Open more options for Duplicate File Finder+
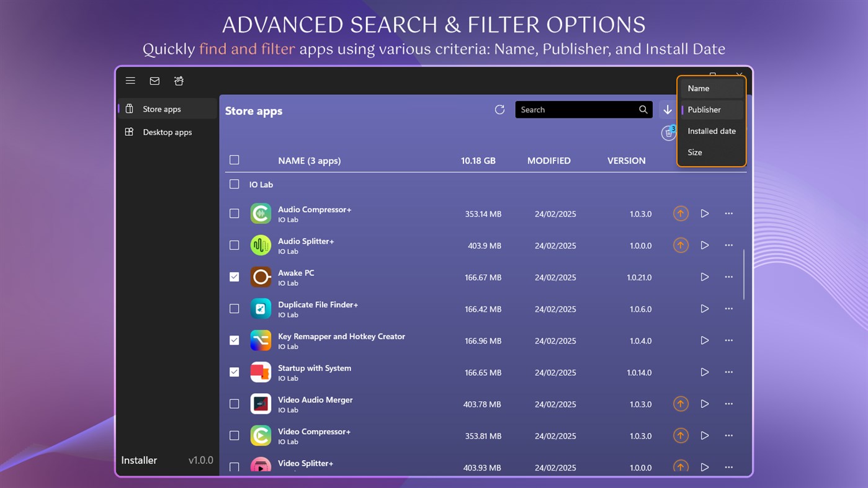This screenshot has width=868, height=488. [729, 308]
